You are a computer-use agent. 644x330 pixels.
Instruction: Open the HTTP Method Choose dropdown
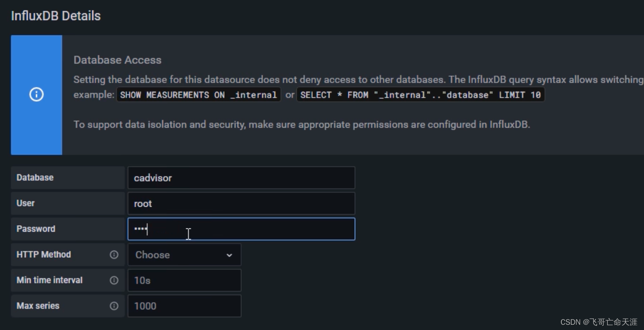point(184,255)
